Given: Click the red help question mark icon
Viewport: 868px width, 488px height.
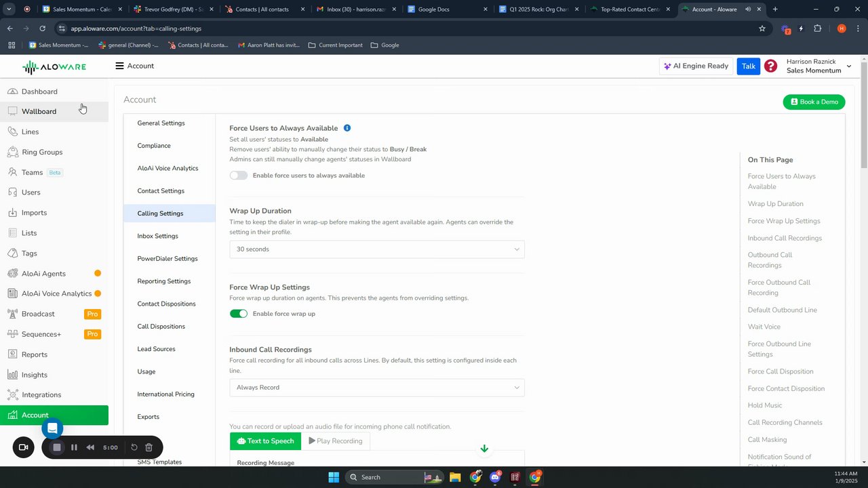Looking at the screenshot, I should [x=770, y=66].
